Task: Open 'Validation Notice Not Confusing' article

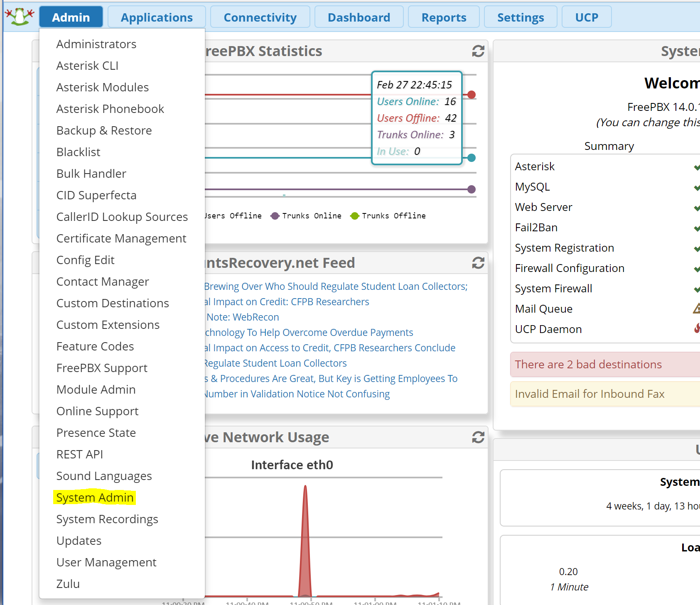Action: pyautogui.click(x=297, y=394)
